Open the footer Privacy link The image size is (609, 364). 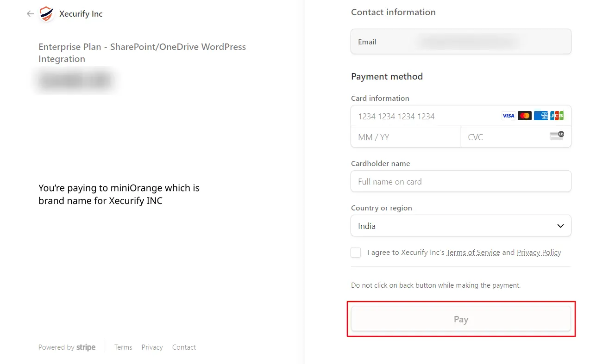tap(152, 347)
